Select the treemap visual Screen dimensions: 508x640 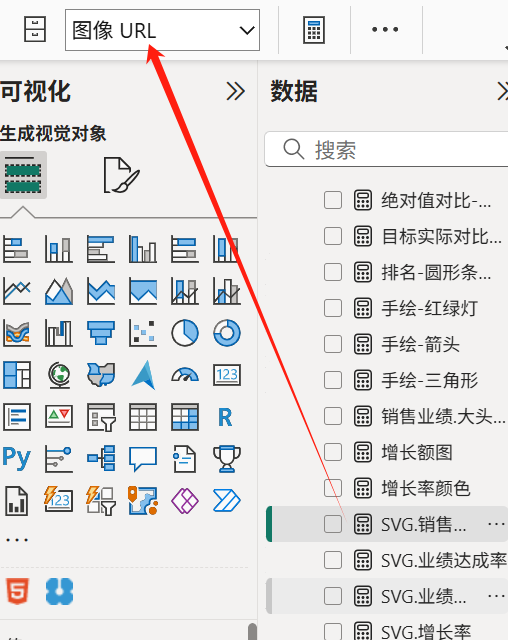pos(17,375)
